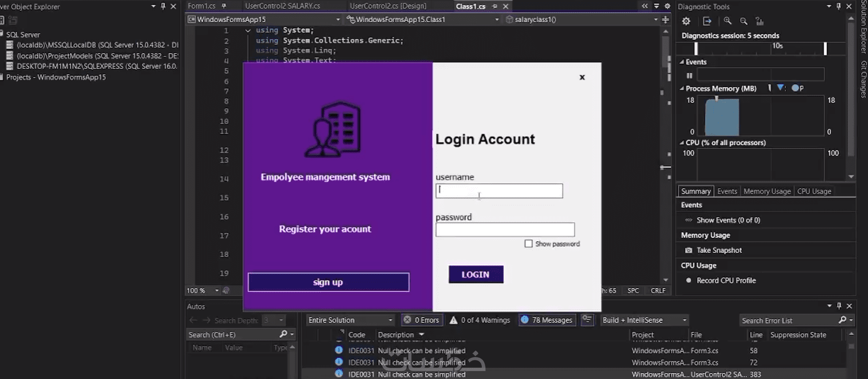Viewport: 868px width, 379px height.
Task: Toggle the 78 Messages filter
Action: click(547, 320)
